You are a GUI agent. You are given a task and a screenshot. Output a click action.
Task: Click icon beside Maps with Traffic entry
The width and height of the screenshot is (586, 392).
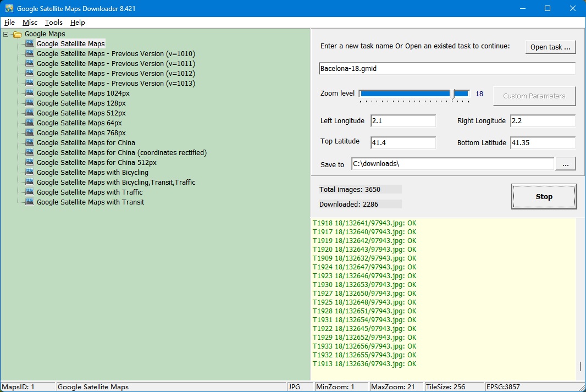(30, 192)
